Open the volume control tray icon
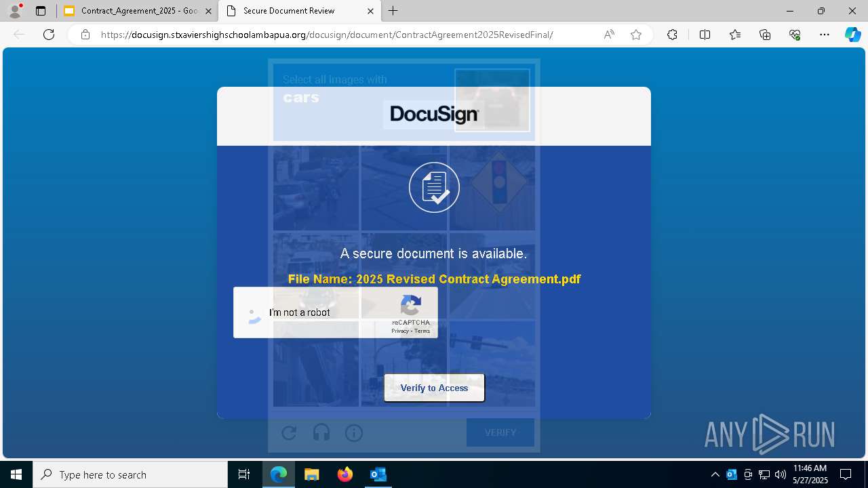 (x=781, y=474)
